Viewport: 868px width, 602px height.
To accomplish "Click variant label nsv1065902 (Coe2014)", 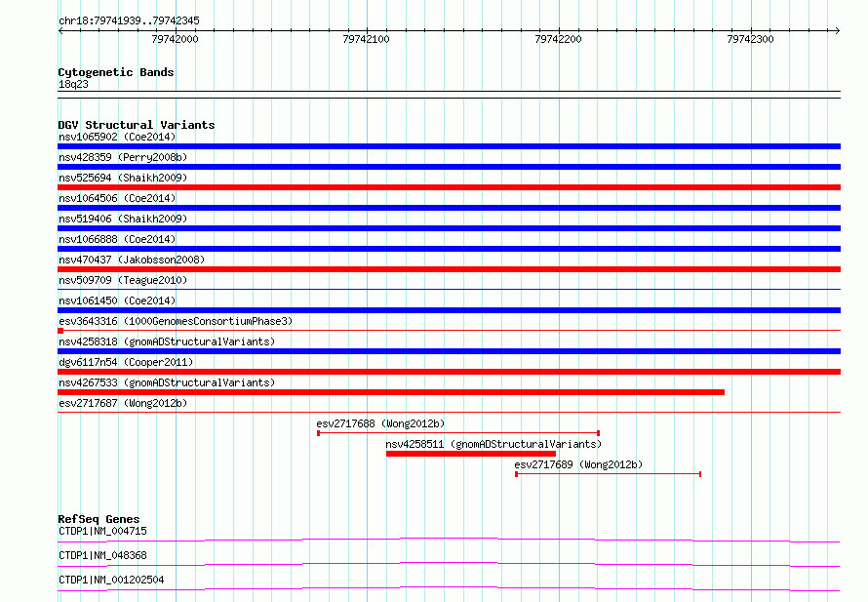I will 117,137.
